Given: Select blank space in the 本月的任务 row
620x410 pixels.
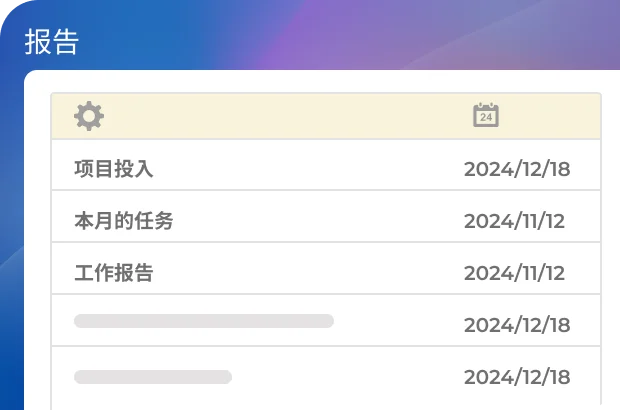Looking at the screenshot, I should coord(318,217).
